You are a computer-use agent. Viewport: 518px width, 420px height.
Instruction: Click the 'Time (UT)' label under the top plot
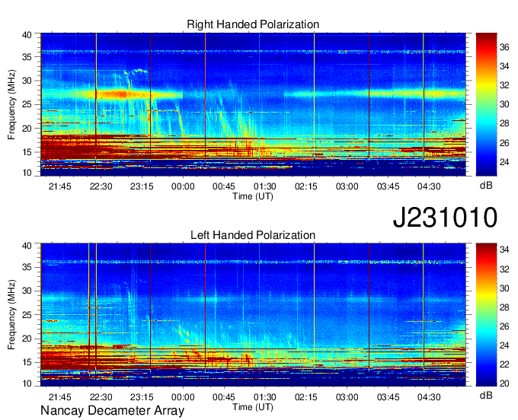click(253, 196)
